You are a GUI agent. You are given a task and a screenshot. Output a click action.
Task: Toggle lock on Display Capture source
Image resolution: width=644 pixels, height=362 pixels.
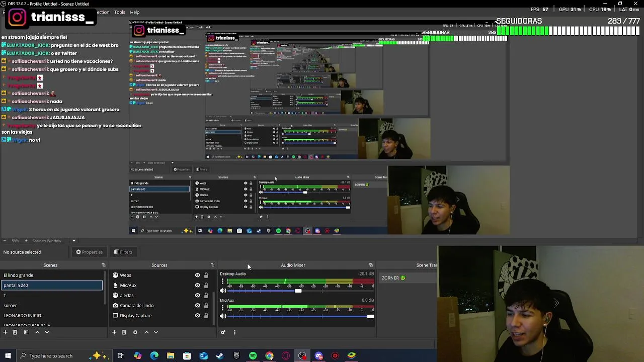tap(206, 315)
